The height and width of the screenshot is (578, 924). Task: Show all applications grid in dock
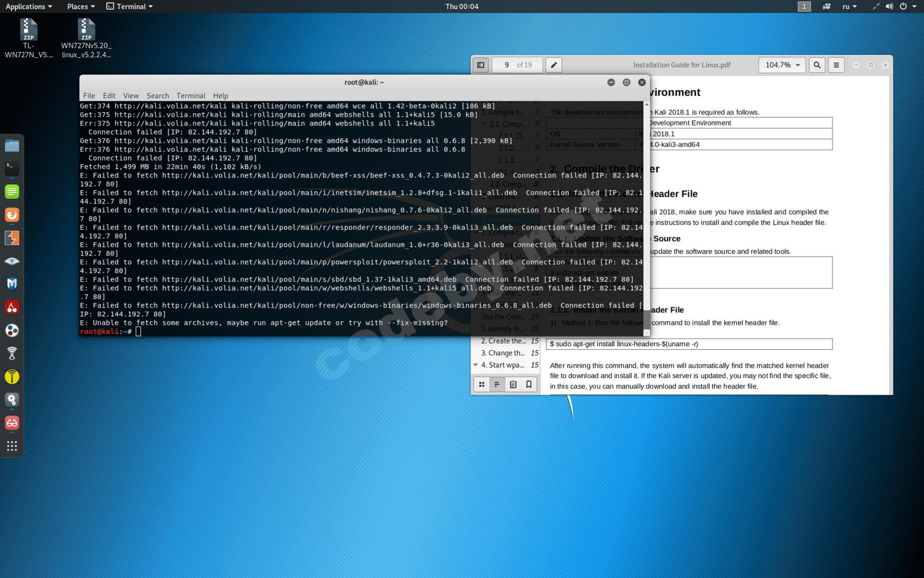[12, 446]
